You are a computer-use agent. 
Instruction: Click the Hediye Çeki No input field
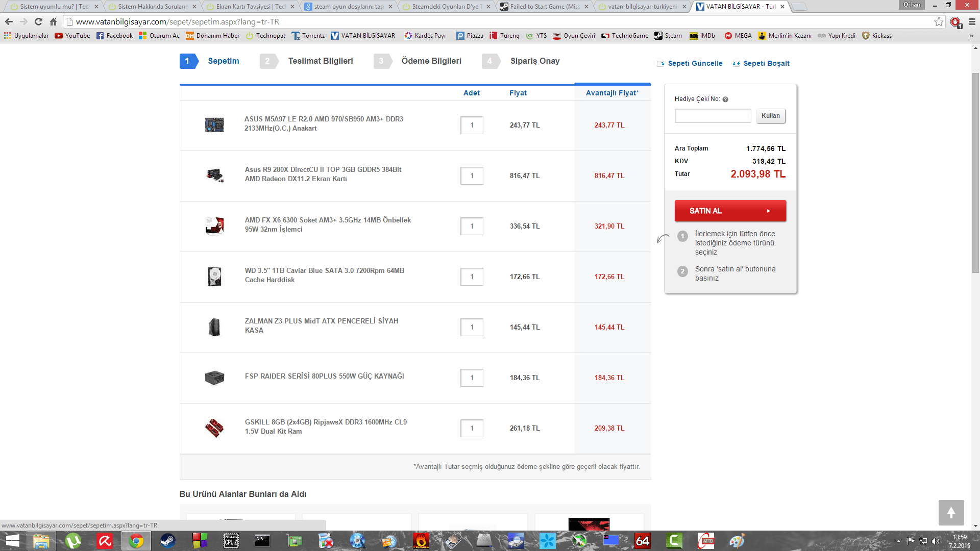click(x=713, y=116)
